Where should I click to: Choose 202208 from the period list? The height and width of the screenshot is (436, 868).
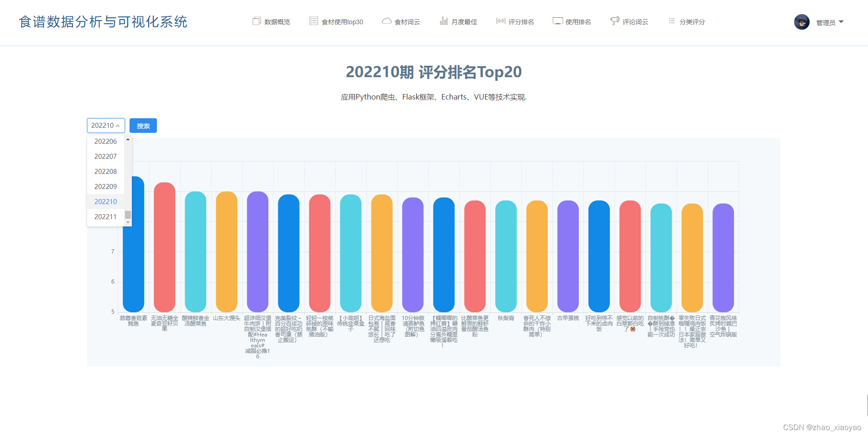[105, 172]
